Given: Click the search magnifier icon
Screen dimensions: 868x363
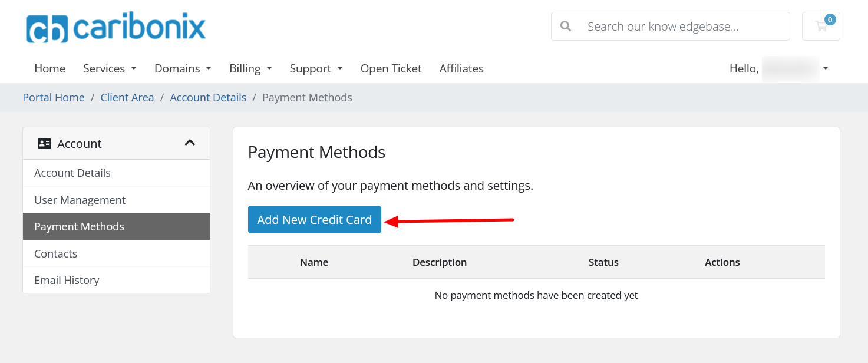Looking at the screenshot, I should (566, 27).
